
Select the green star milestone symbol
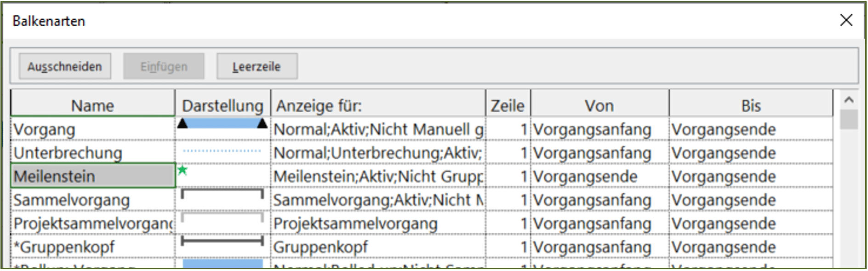tap(183, 170)
